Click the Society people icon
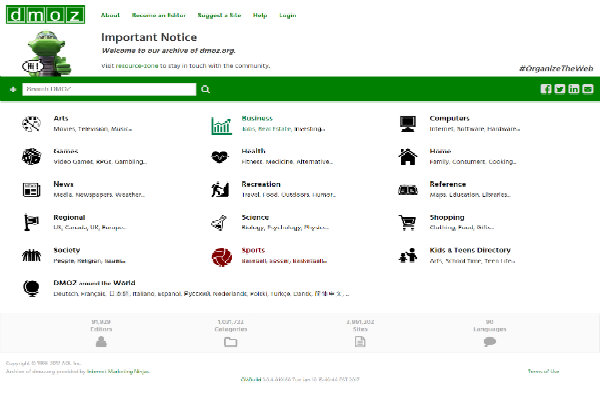 tap(31, 255)
